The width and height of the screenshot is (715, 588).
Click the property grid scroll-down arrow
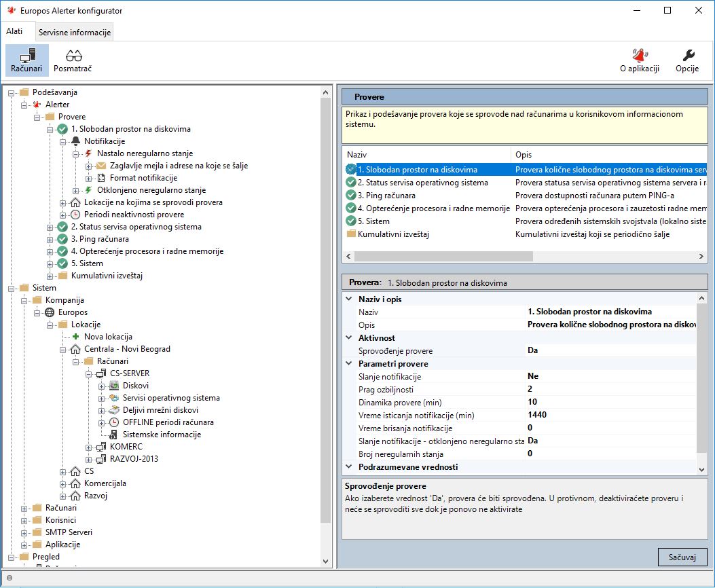click(701, 469)
